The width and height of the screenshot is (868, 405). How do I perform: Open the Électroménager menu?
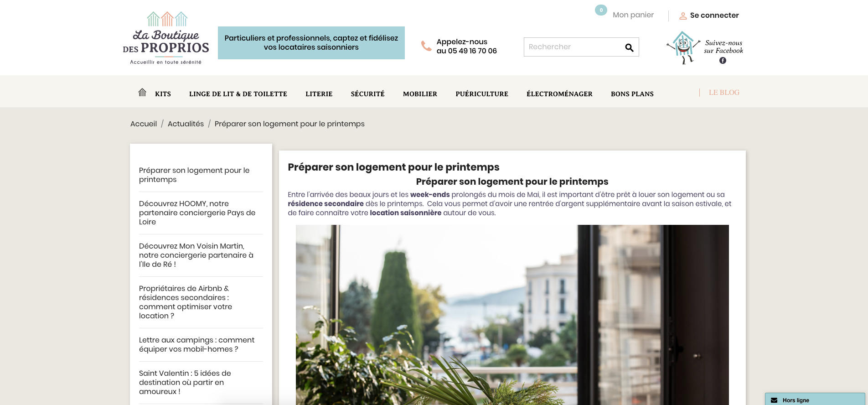[x=559, y=94]
